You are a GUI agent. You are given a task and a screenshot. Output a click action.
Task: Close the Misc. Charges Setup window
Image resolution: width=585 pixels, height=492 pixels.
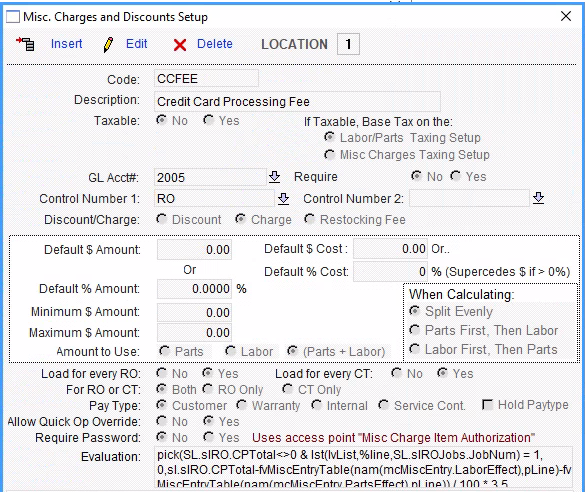566,16
